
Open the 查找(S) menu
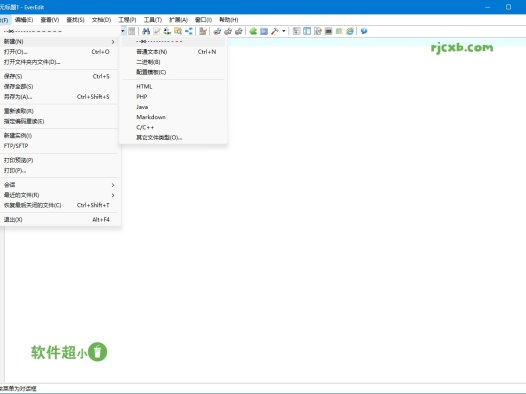75,20
